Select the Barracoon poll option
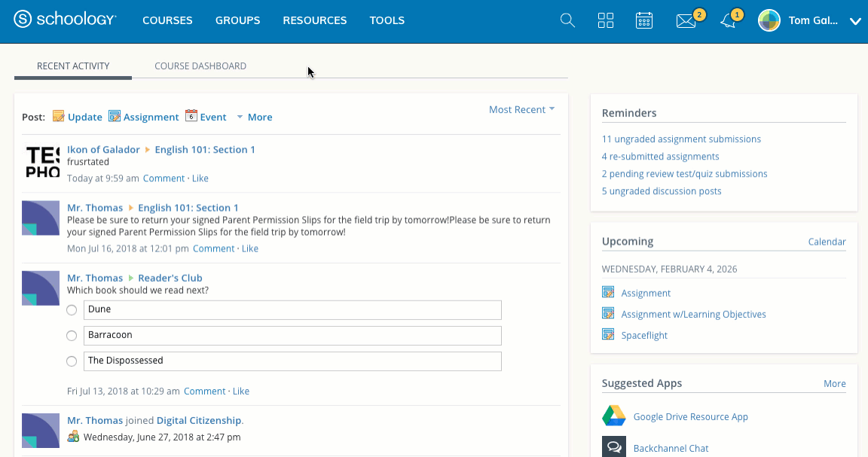The width and height of the screenshot is (868, 457). pos(72,336)
